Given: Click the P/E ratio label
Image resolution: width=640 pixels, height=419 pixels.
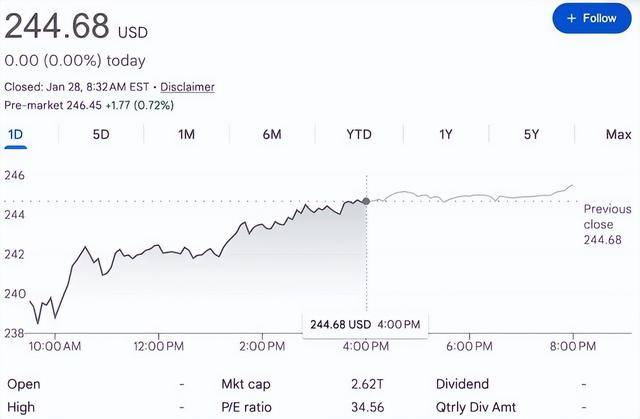Looking at the screenshot, I should (x=248, y=408).
